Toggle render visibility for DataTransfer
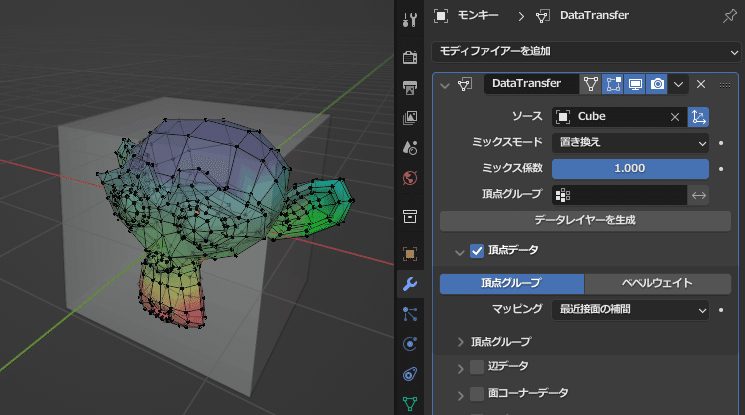745x415 pixels. tap(657, 84)
